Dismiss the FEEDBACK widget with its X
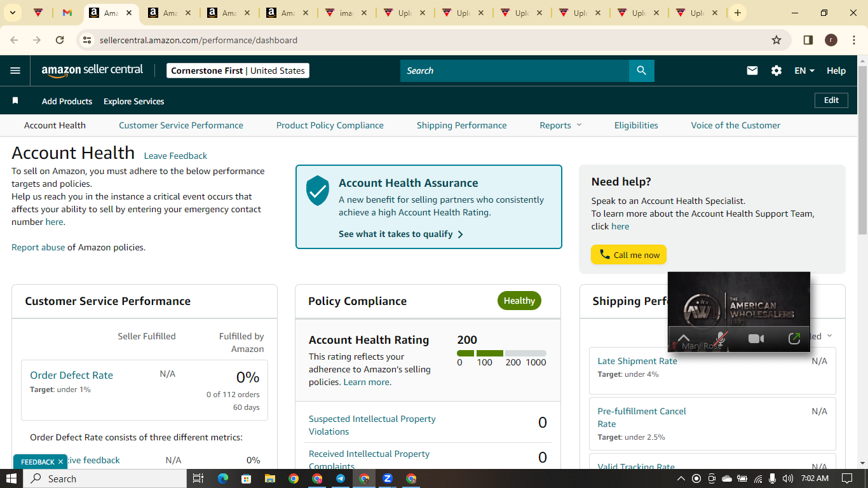 (60, 462)
